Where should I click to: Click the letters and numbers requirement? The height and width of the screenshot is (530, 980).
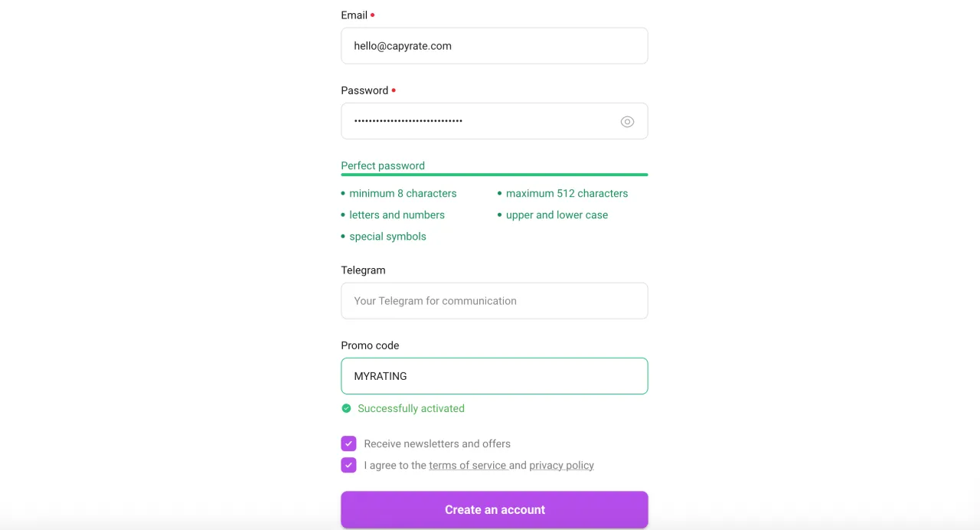click(397, 214)
